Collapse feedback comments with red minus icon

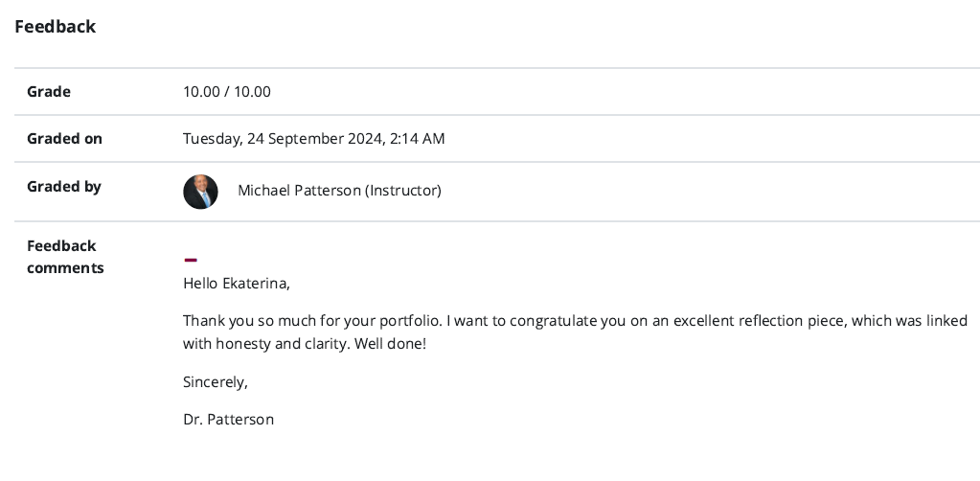coord(191,260)
